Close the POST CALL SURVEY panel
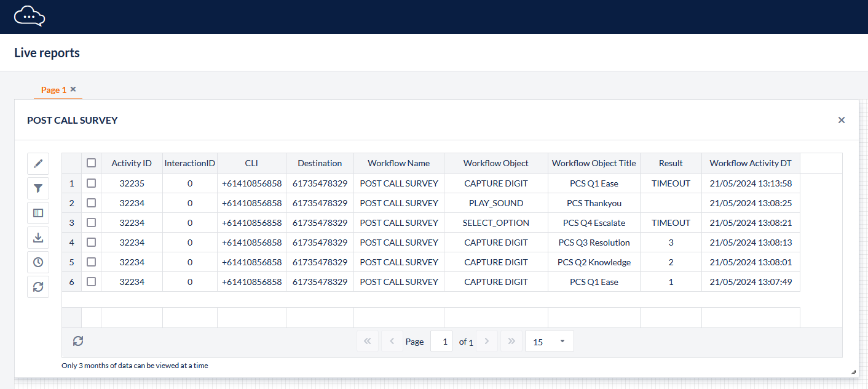Screen dimensions: 868x389 [842, 120]
